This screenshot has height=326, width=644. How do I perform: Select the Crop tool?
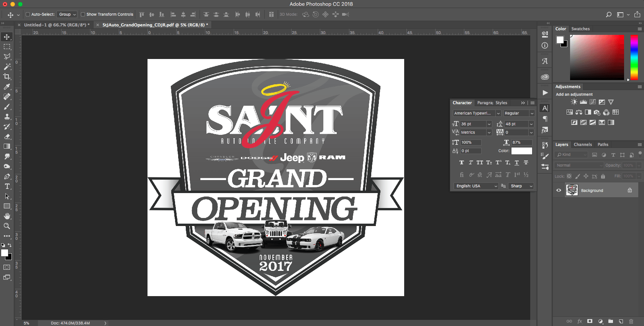click(7, 77)
